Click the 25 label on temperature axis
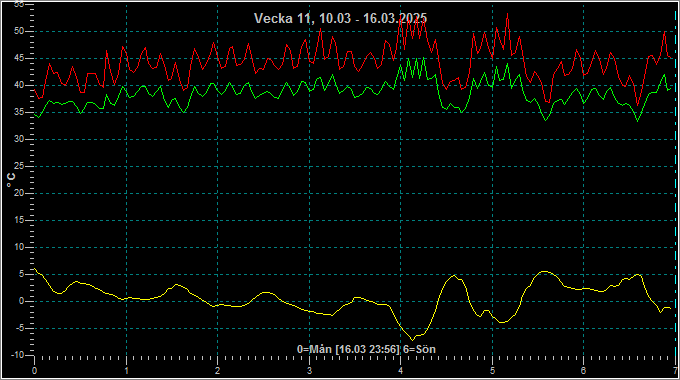680x380 pixels. [x=19, y=166]
